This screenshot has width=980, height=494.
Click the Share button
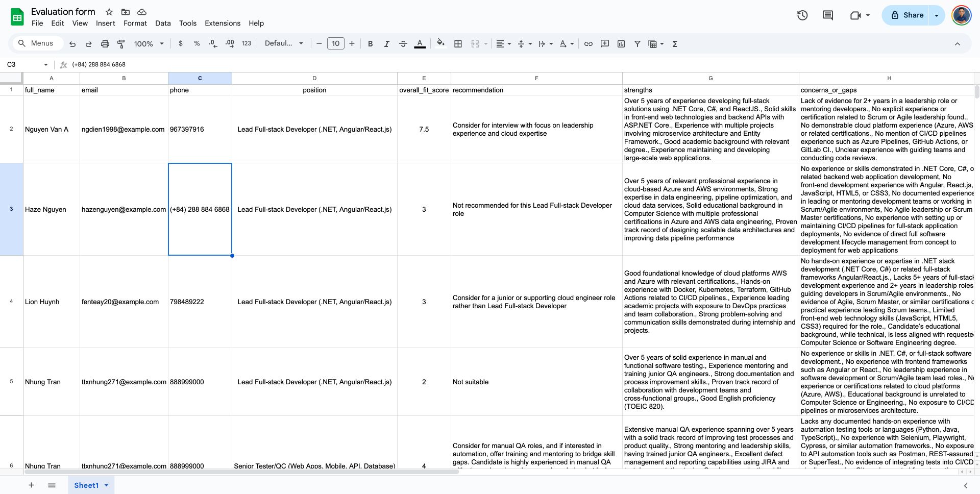pyautogui.click(x=907, y=15)
